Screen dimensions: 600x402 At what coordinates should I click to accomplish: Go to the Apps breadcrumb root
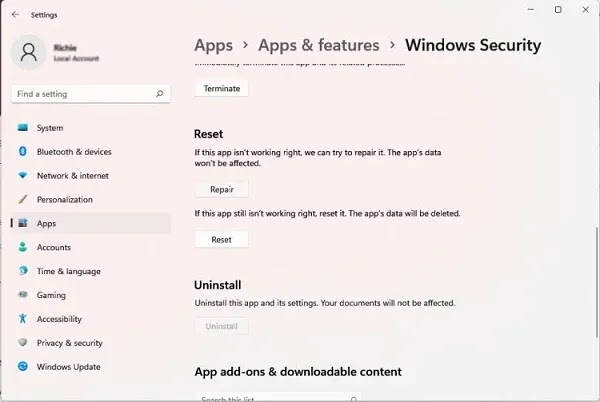214,46
